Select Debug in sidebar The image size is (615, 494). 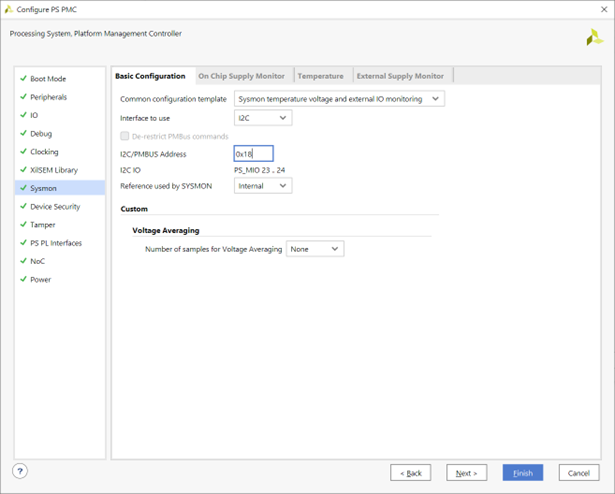point(60,133)
